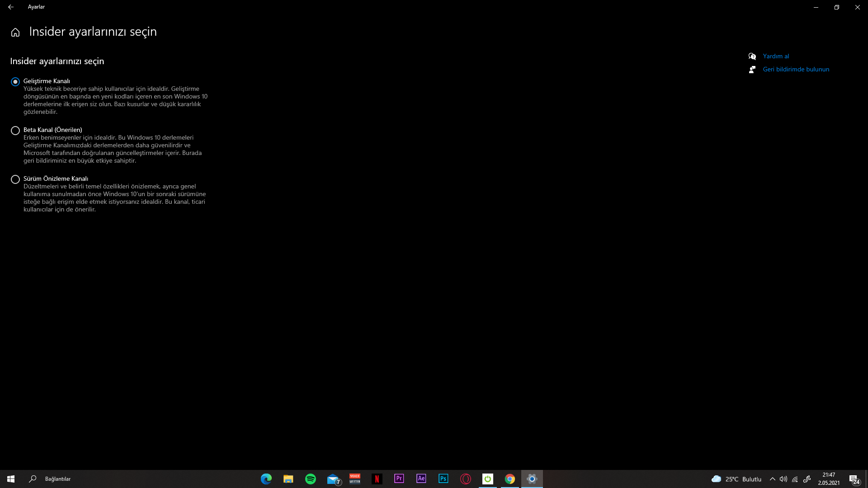The height and width of the screenshot is (488, 868).
Task: Select the Geliştirme Kanalı radio button
Action: 15,82
